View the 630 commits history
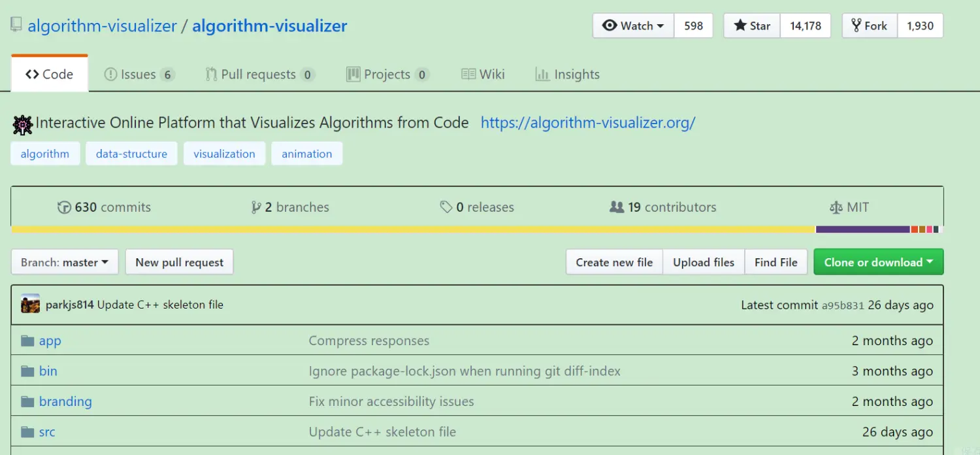Screen dimensions: 980x455 coord(105,207)
